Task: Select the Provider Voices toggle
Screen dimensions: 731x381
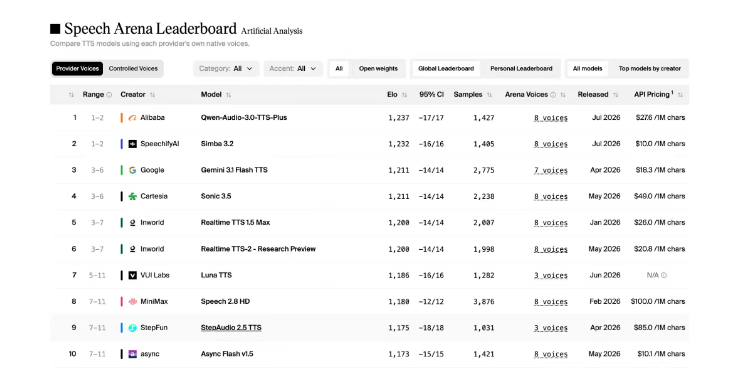Action: click(x=77, y=69)
